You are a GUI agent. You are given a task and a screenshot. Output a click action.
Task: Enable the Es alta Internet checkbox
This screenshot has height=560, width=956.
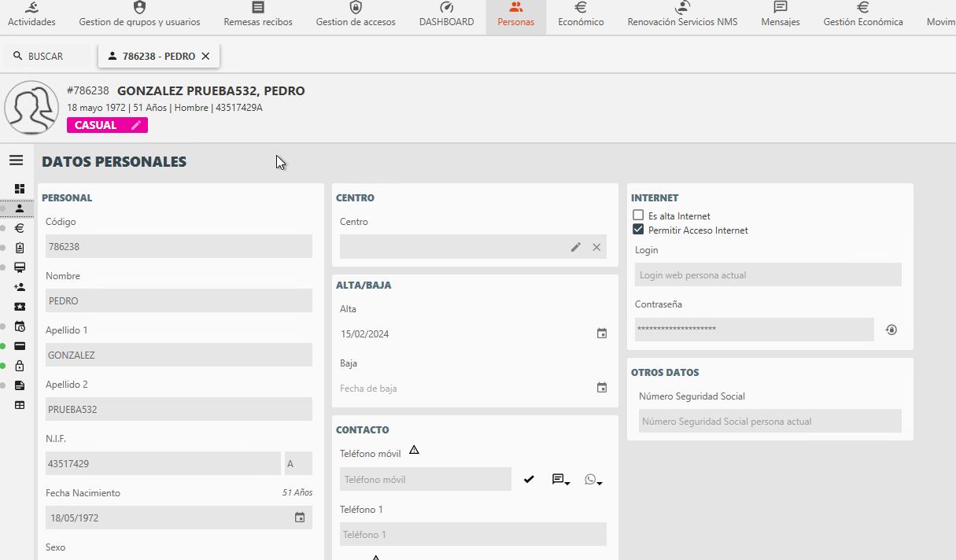[x=638, y=216]
